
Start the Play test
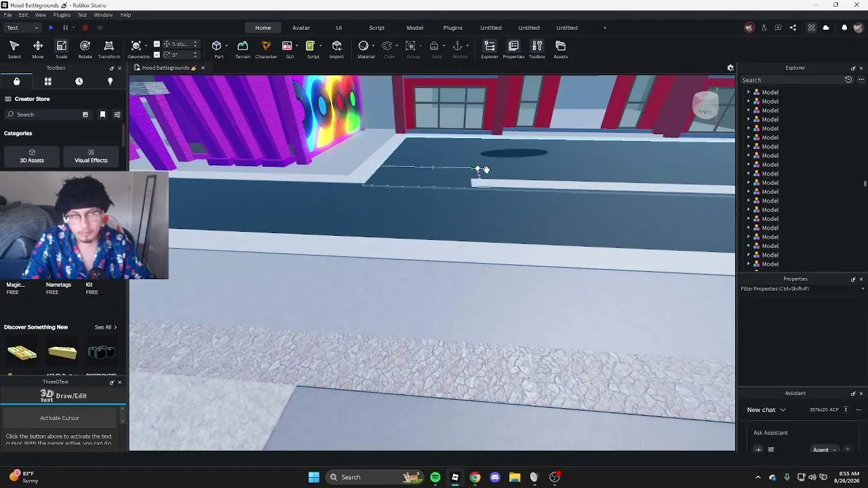pyautogui.click(x=51, y=28)
